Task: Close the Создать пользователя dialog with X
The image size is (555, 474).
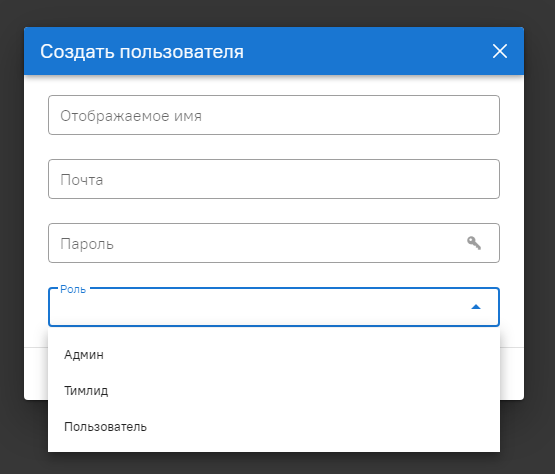Action: [x=500, y=51]
